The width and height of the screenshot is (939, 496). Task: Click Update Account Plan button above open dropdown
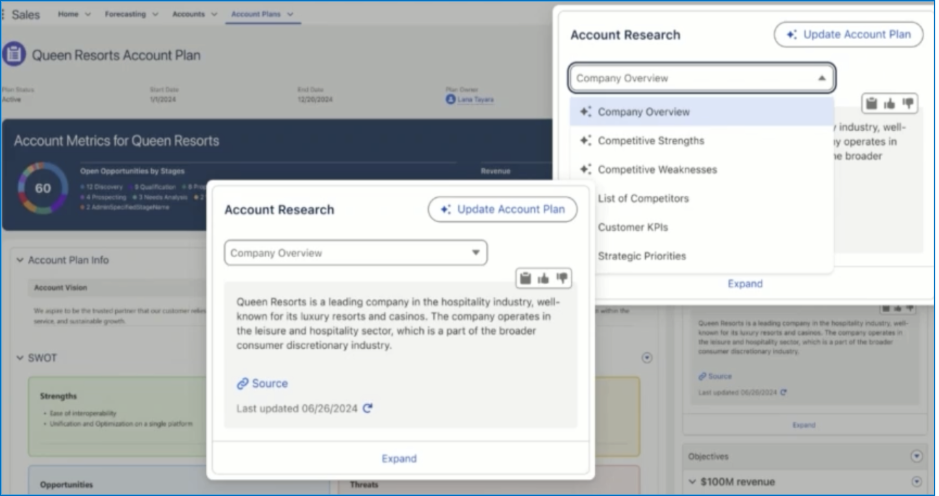point(848,34)
